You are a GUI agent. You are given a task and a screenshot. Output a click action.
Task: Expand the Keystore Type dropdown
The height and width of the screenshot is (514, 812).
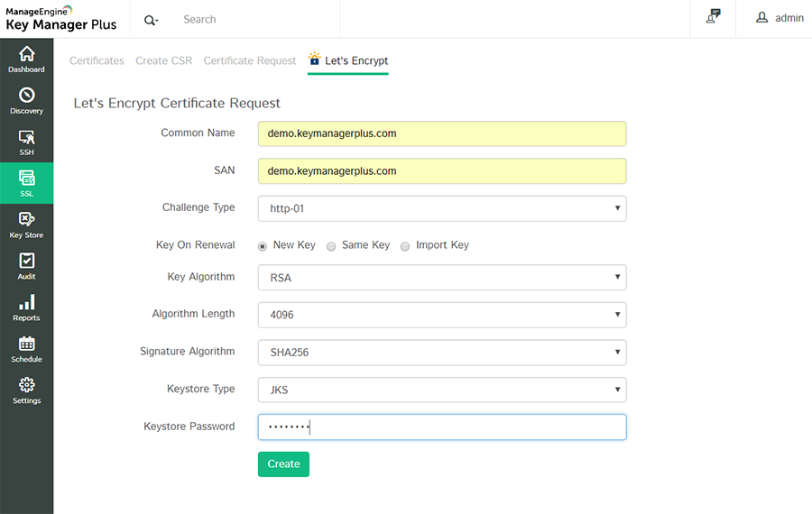pyautogui.click(x=442, y=390)
